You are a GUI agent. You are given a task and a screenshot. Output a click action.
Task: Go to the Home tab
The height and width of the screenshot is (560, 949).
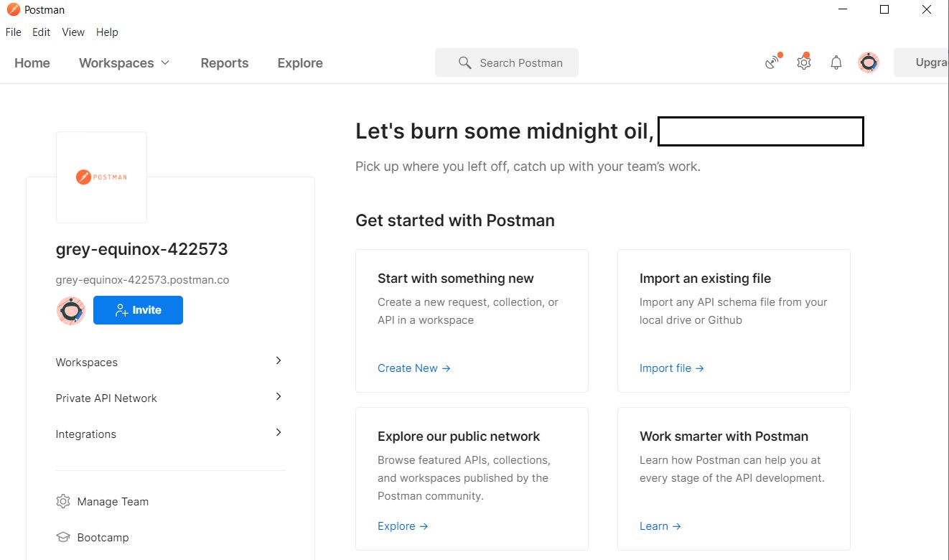click(32, 63)
